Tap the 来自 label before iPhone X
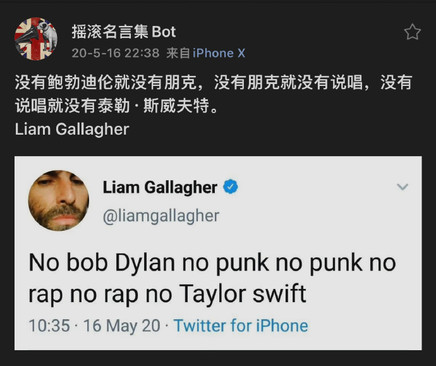Viewport: 436px width, 366px height. [x=178, y=53]
